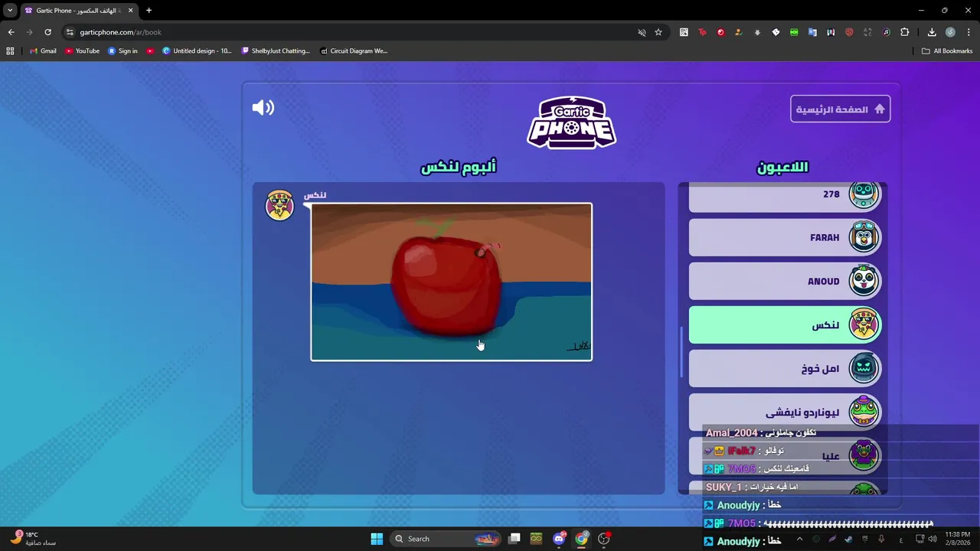The image size is (980, 551).
Task: Select player ANOUD in the players list
Action: pos(786,282)
